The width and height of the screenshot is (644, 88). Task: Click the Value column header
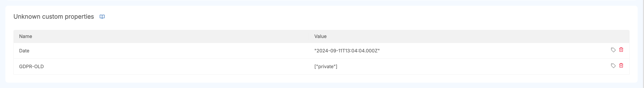tap(320, 36)
